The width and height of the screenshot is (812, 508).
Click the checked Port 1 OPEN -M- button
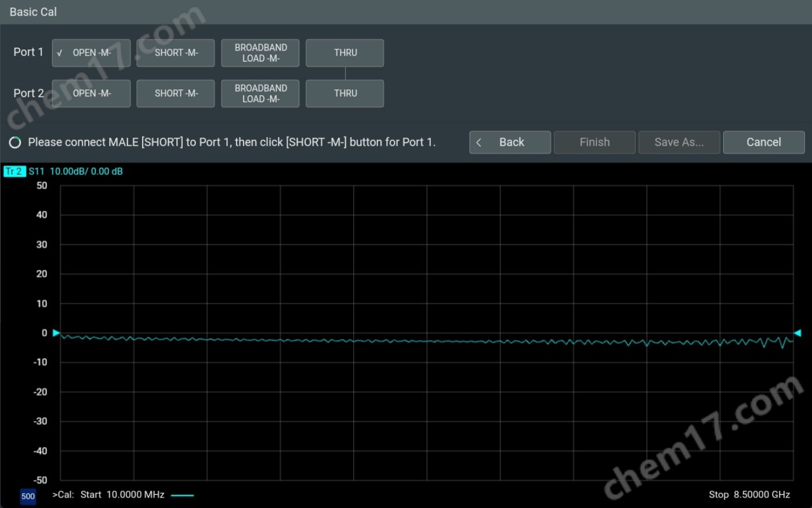point(91,53)
